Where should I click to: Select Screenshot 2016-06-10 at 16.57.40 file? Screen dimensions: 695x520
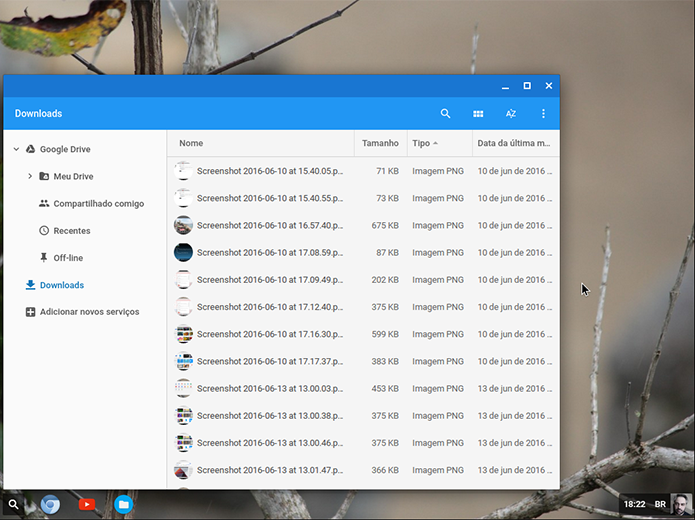click(x=363, y=225)
